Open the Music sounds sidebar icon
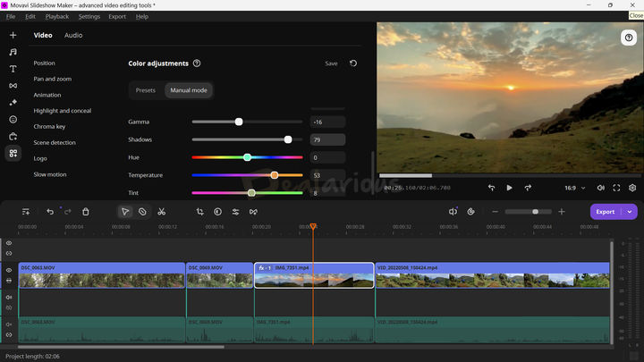This screenshot has height=362, width=644. (13, 52)
